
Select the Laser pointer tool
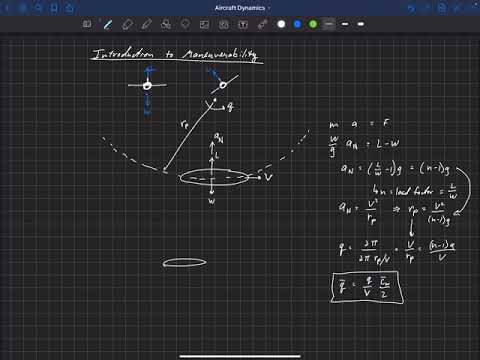coord(262,24)
